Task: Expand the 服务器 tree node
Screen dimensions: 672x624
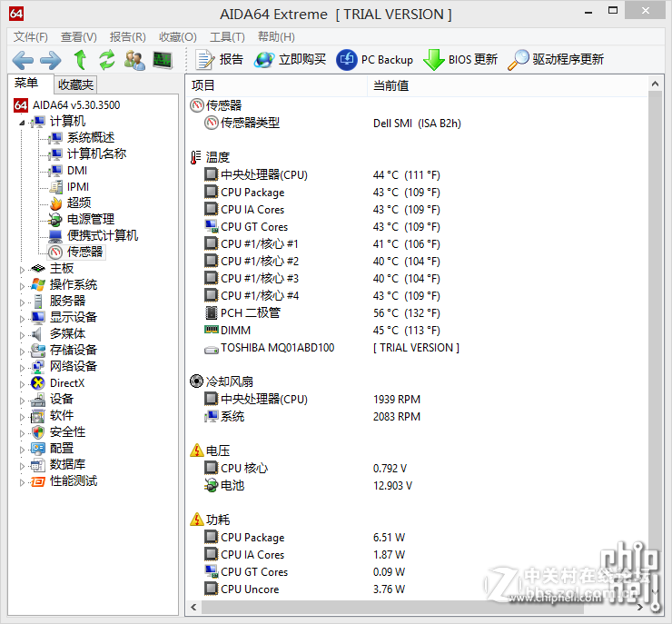Action: click(x=22, y=302)
